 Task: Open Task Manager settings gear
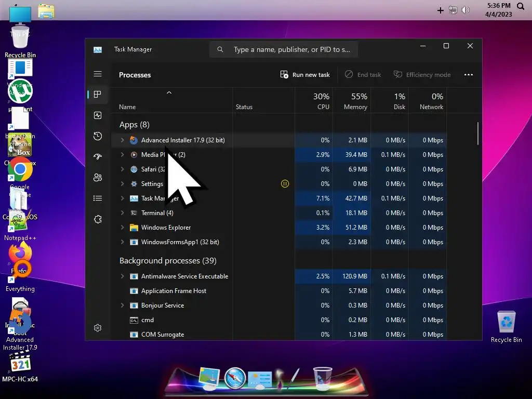pyautogui.click(x=98, y=328)
